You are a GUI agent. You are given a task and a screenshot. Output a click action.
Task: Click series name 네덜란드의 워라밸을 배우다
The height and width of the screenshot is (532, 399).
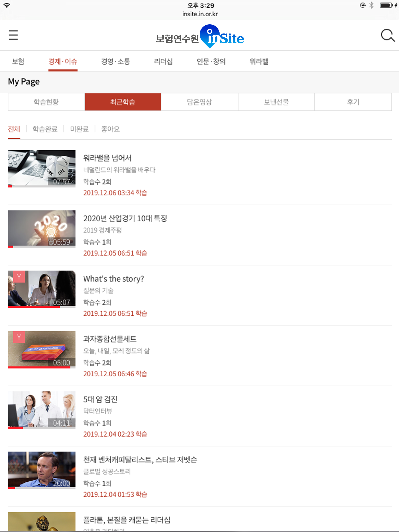point(119,170)
